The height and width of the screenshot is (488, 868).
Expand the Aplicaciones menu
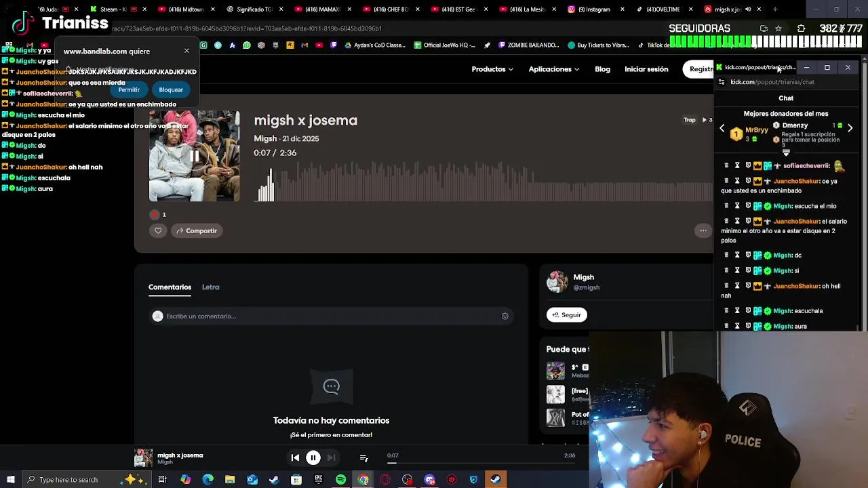(553, 69)
